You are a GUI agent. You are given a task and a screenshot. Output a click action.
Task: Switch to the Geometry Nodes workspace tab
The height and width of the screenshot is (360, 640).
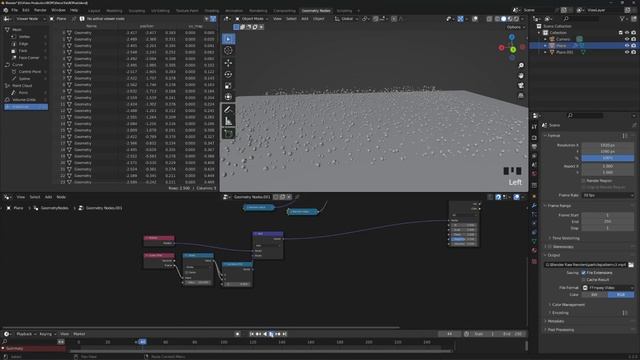coord(316,11)
